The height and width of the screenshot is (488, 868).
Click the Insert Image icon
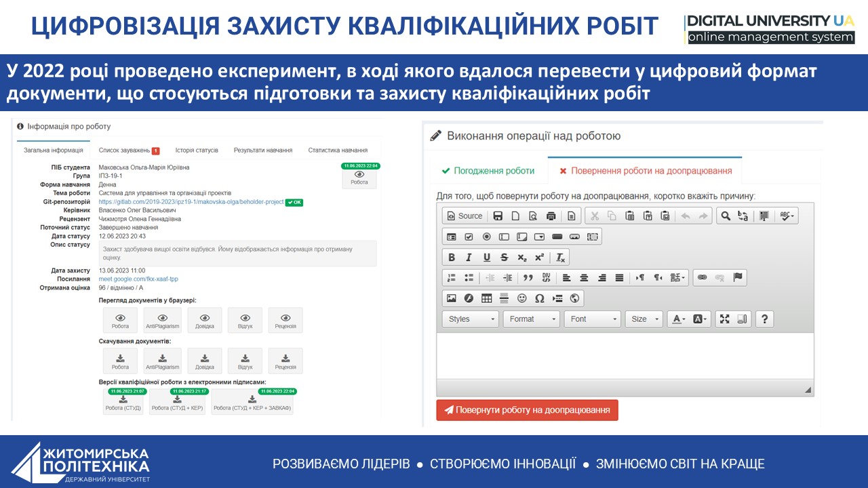[x=452, y=298]
